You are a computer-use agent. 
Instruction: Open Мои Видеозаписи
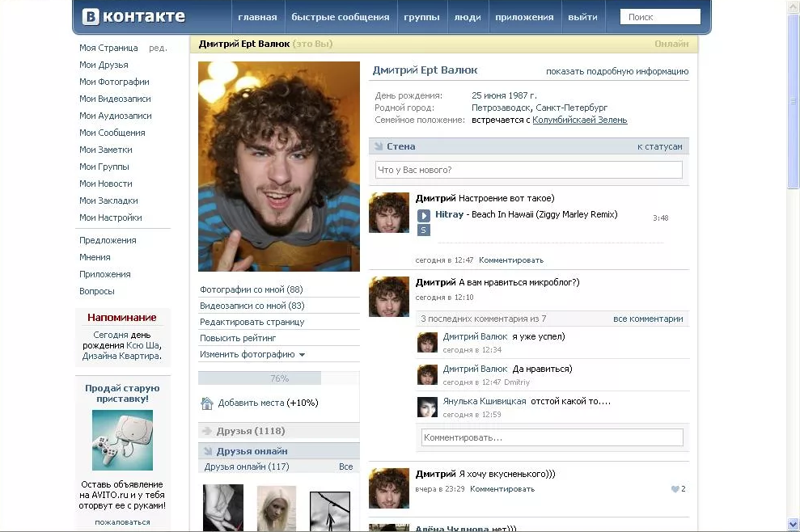click(x=115, y=99)
